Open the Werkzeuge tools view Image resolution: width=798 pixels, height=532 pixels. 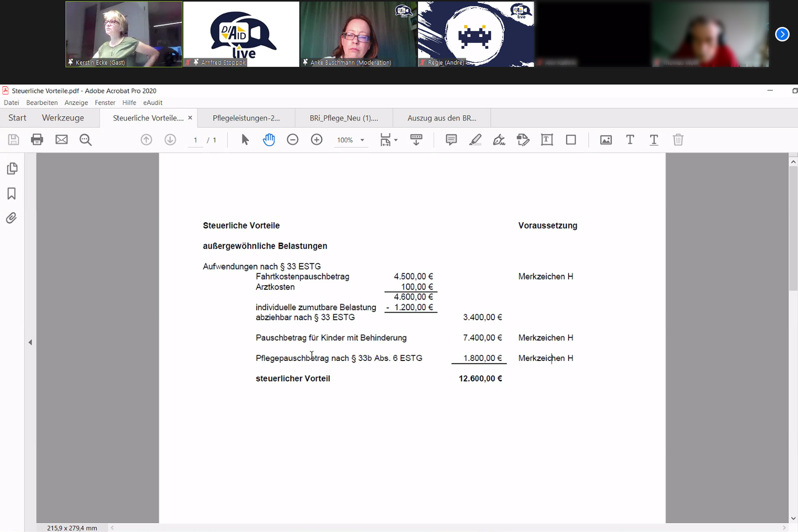tap(63, 118)
